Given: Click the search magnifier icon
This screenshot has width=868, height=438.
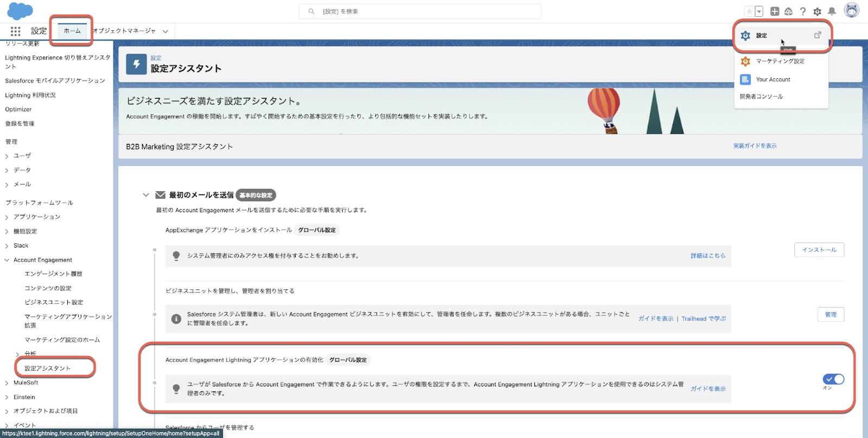Looking at the screenshot, I should (311, 11).
